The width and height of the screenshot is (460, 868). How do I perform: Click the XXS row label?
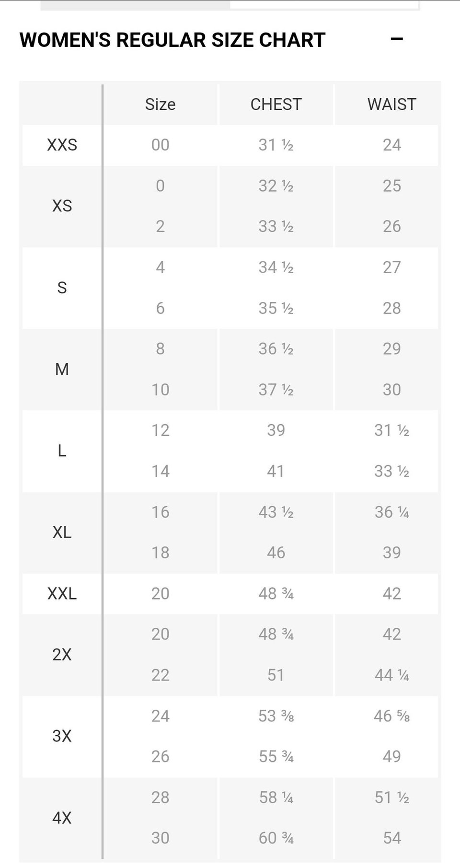pyautogui.click(x=62, y=145)
